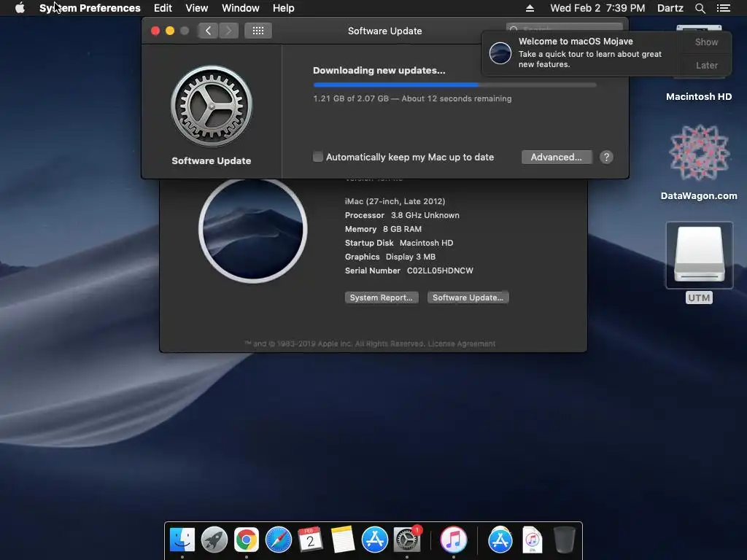Click the Advanced... button
The image size is (747, 560).
[x=557, y=157]
